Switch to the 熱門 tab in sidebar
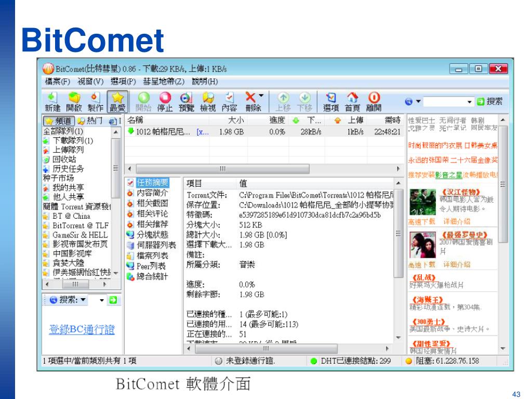532x399 pixels. 90,121
